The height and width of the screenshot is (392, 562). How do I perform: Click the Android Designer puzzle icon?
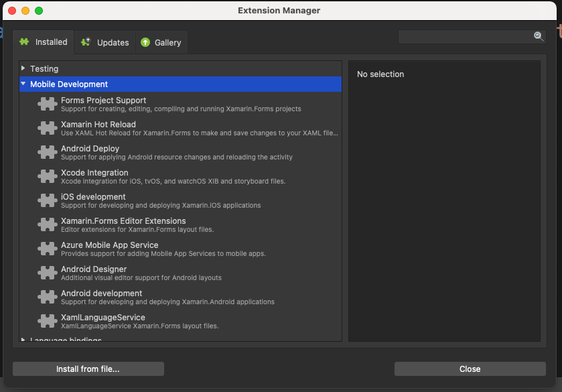48,273
